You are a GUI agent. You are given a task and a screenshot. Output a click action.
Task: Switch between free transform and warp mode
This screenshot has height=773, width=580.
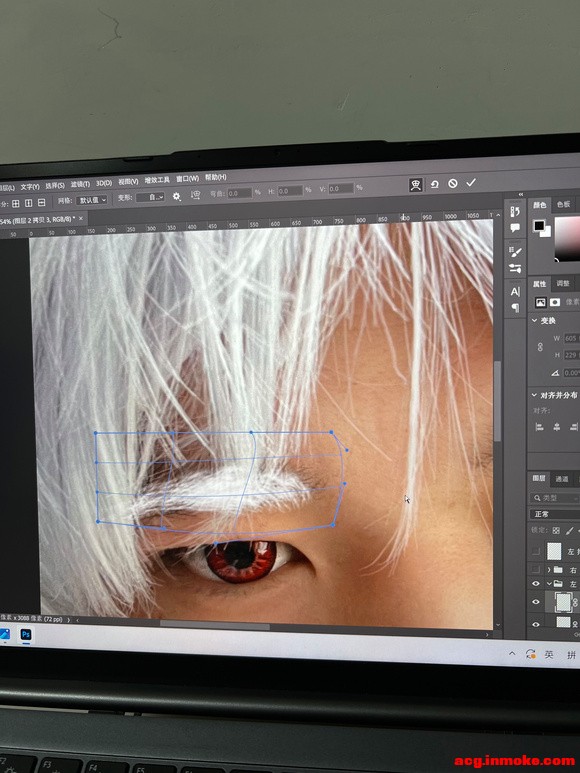(416, 185)
